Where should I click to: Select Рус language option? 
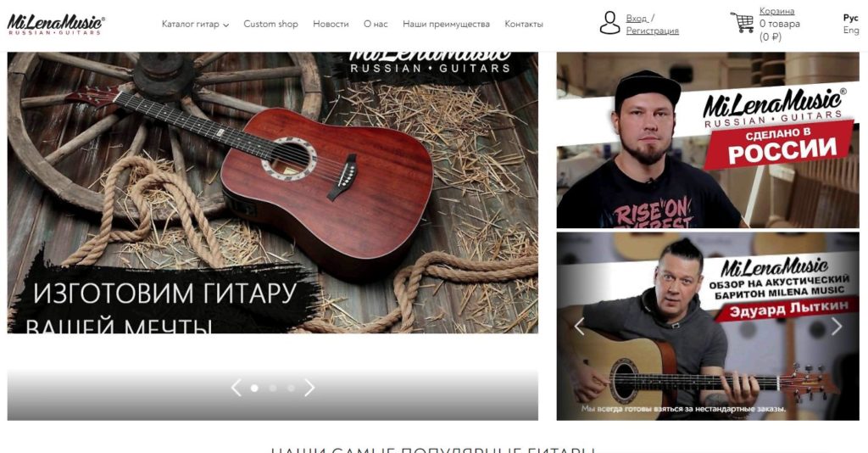click(851, 18)
